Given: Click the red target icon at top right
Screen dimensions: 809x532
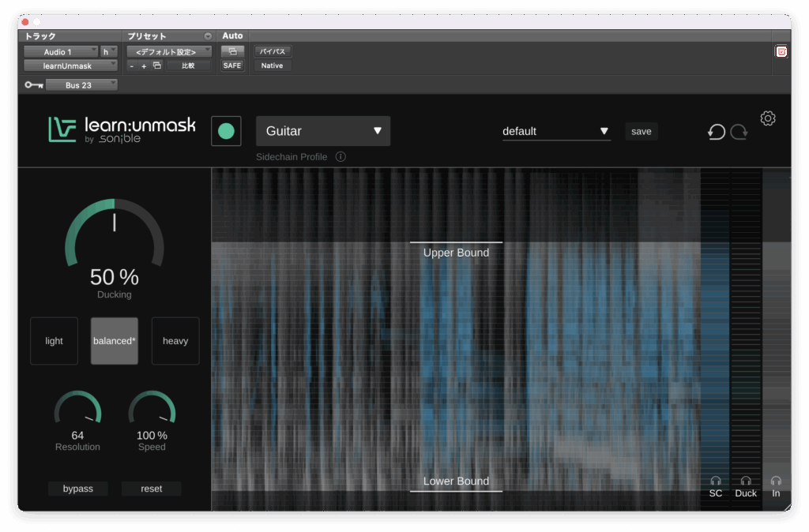Looking at the screenshot, I should 781,51.
